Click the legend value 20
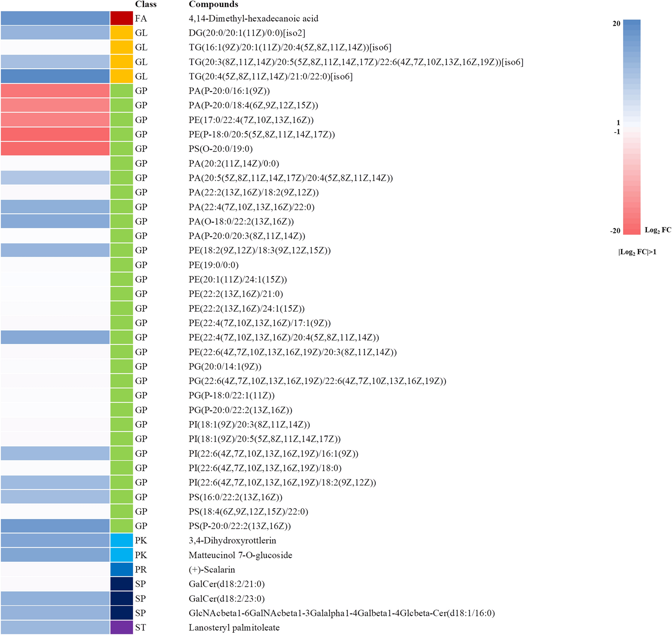Image resolution: width=672 pixels, height=635 pixels. 617,24
